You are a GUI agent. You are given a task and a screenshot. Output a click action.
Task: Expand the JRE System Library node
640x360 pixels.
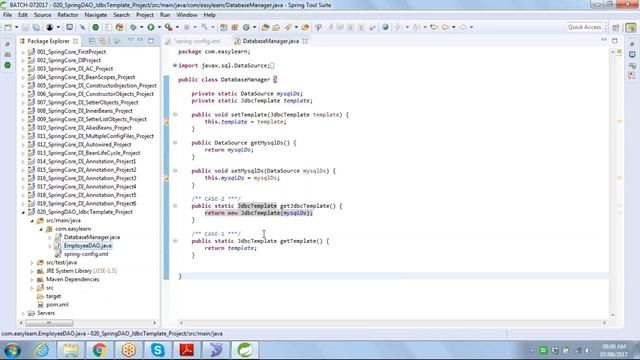tap(32, 271)
